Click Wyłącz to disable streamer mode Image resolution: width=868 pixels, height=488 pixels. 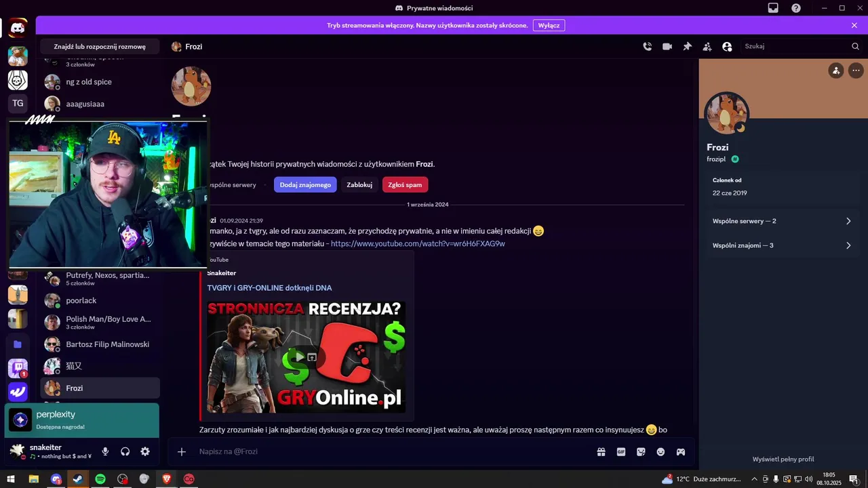point(549,25)
